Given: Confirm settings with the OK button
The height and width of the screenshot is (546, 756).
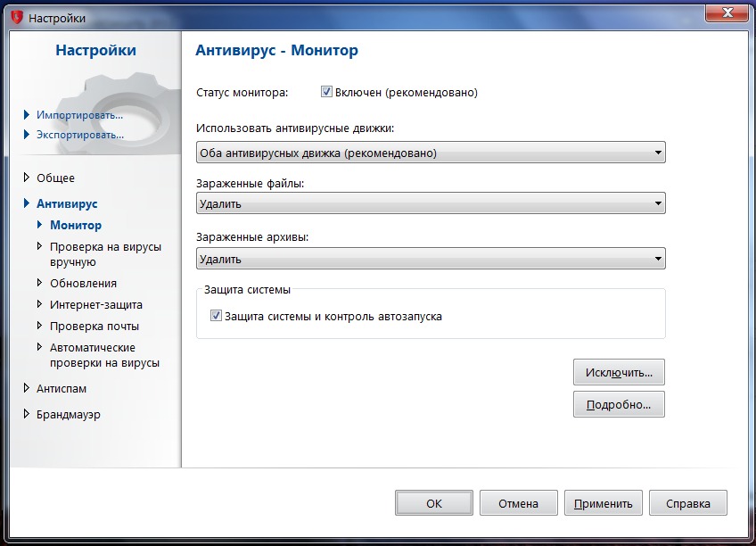Looking at the screenshot, I should 434,503.
